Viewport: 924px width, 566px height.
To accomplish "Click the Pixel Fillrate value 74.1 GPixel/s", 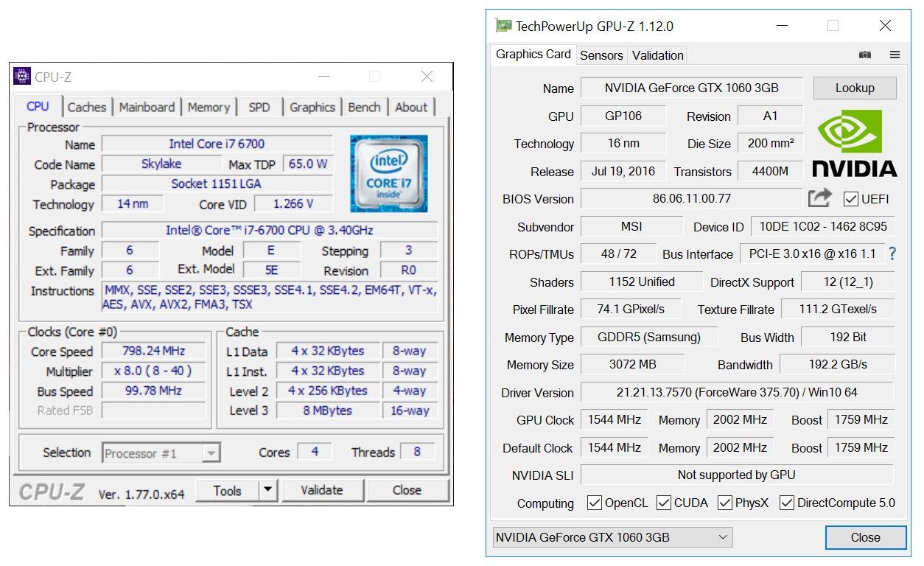I will (x=631, y=309).
